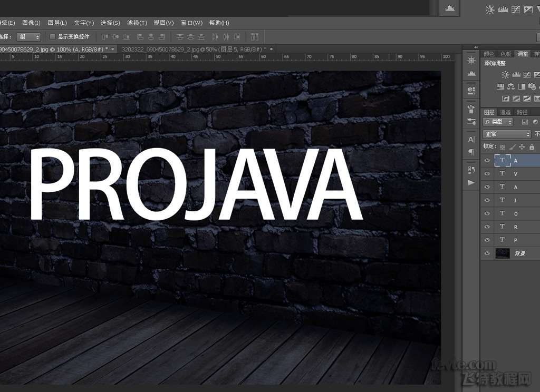Open the Adjustments sun icon in dock
The image size is (540, 392).
coord(471,61)
